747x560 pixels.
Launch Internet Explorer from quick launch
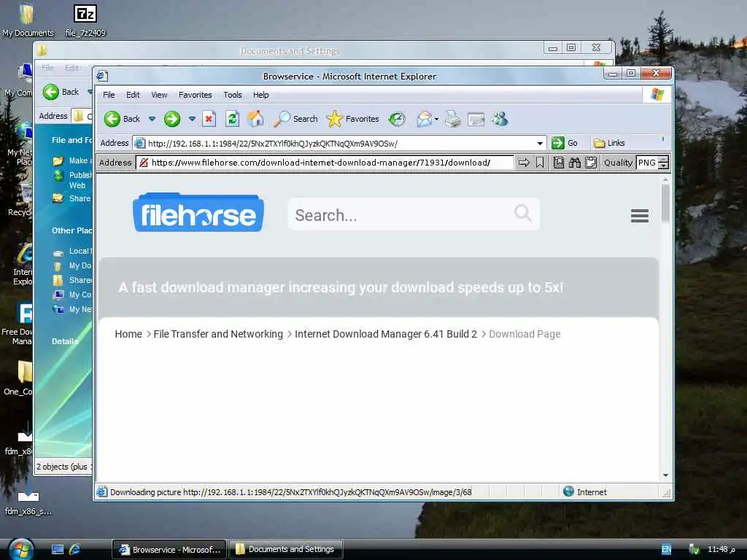pyautogui.click(x=75, y=550)
